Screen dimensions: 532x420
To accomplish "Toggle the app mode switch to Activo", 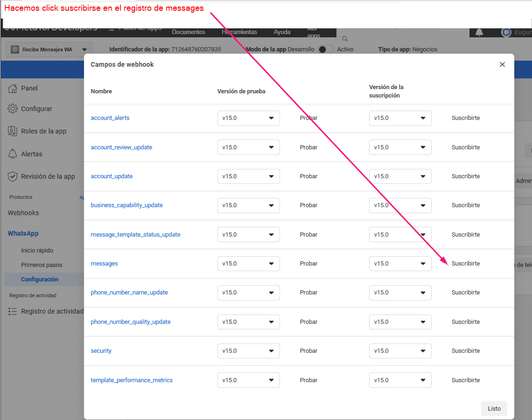I will [x=326, y=49].
